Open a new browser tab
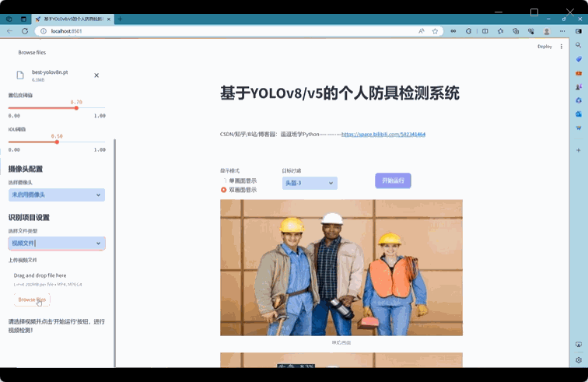This screenshot has width=588, height=382. coord(120,19)
